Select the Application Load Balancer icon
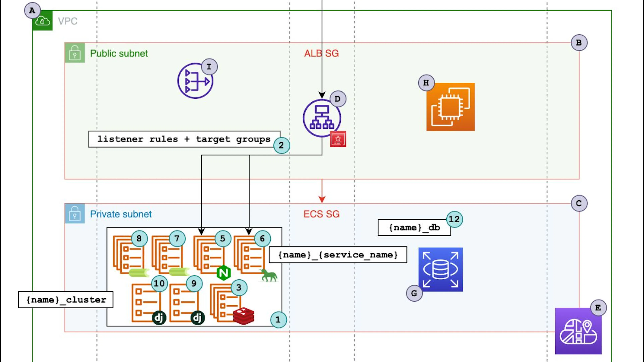The image size is (644, 362). coord(322,118)
